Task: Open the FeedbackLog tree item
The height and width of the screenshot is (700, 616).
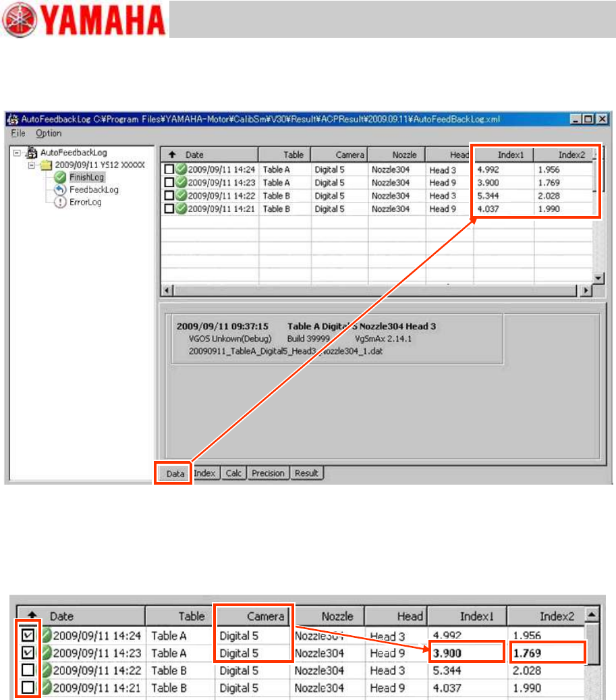Action: 94,190
